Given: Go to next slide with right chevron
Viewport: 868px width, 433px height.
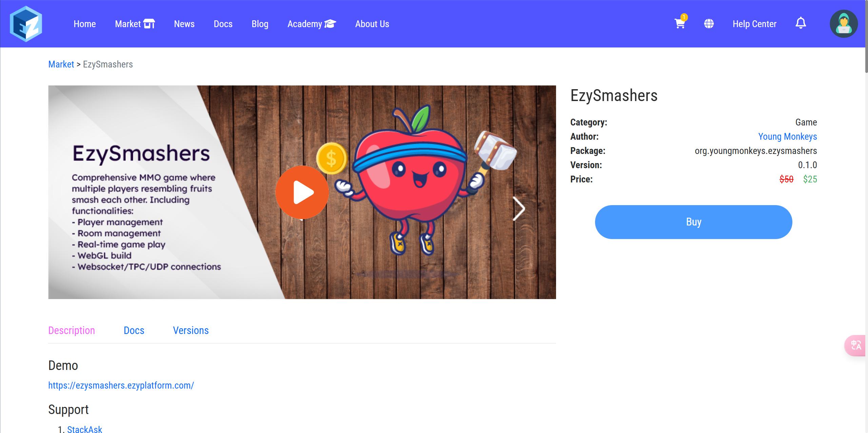Looking at the screenshot, I should click(x=519, y=209).
